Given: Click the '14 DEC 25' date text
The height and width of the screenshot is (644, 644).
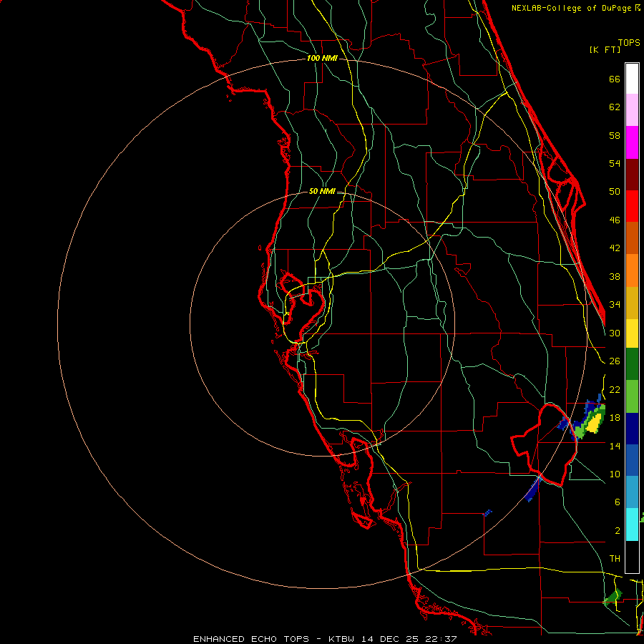Looking at the screenshot, I should (x=390, y=639).
